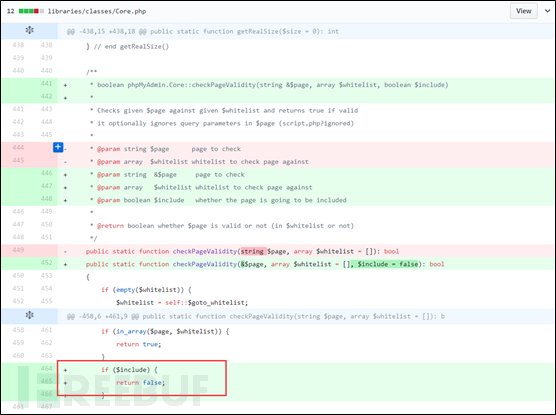Viewport: 556px width, 415px height.
Task: Select removed line number 449
Action: tap(18, 250)
